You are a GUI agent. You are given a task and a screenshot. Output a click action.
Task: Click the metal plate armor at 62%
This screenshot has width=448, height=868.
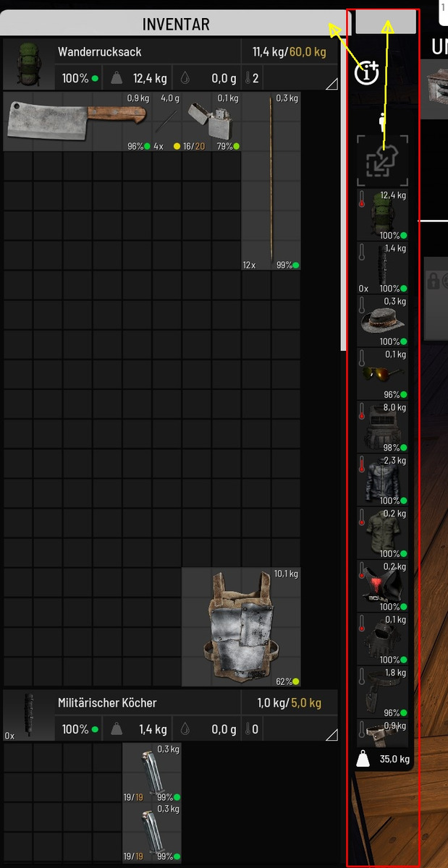(x=241, y=626)
